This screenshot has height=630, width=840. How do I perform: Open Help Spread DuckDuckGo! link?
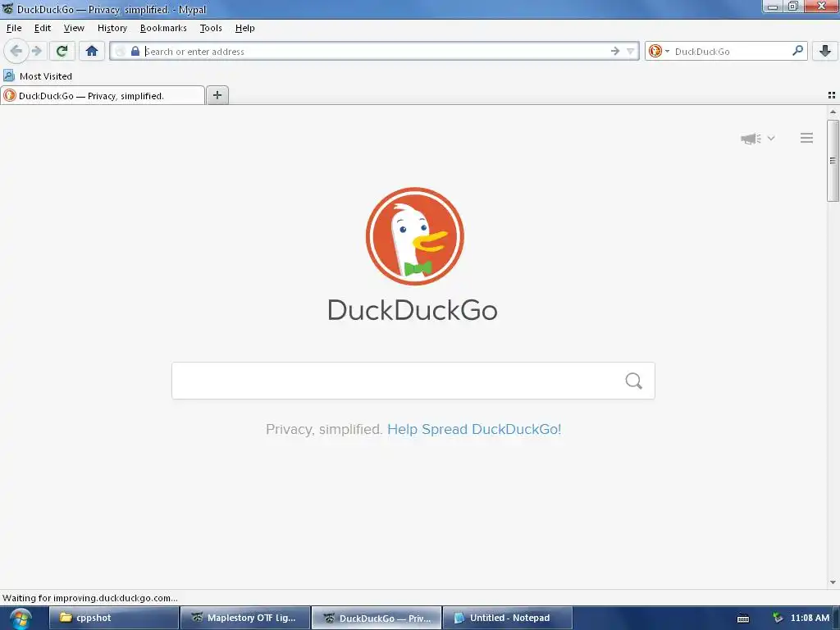click(474, 429)
